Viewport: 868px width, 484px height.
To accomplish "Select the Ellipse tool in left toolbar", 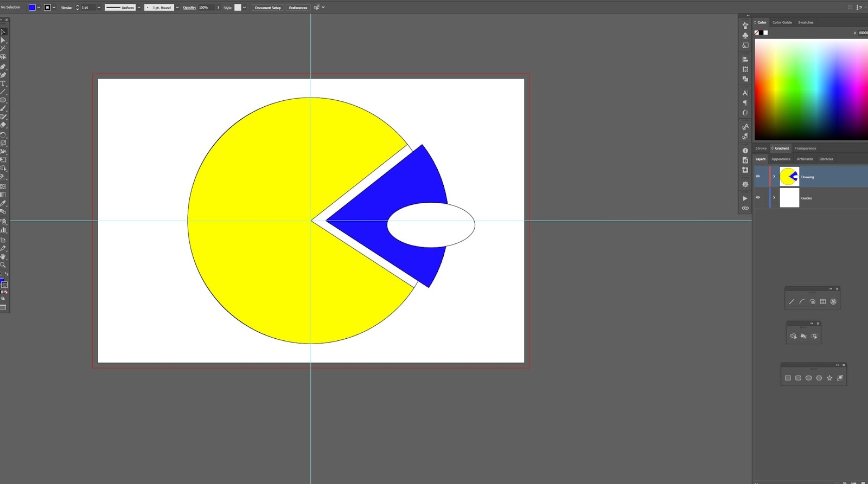I will point(3,100).
